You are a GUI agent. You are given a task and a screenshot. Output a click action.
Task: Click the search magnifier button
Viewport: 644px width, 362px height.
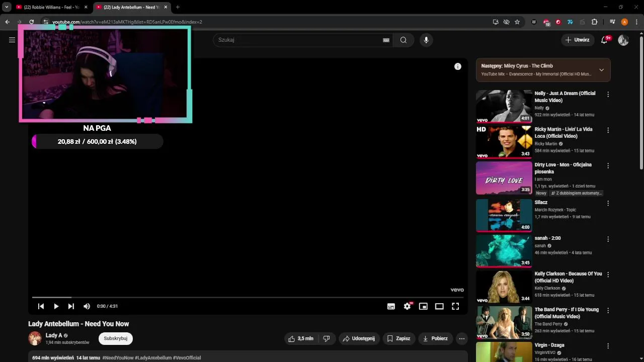pos(404,40)
